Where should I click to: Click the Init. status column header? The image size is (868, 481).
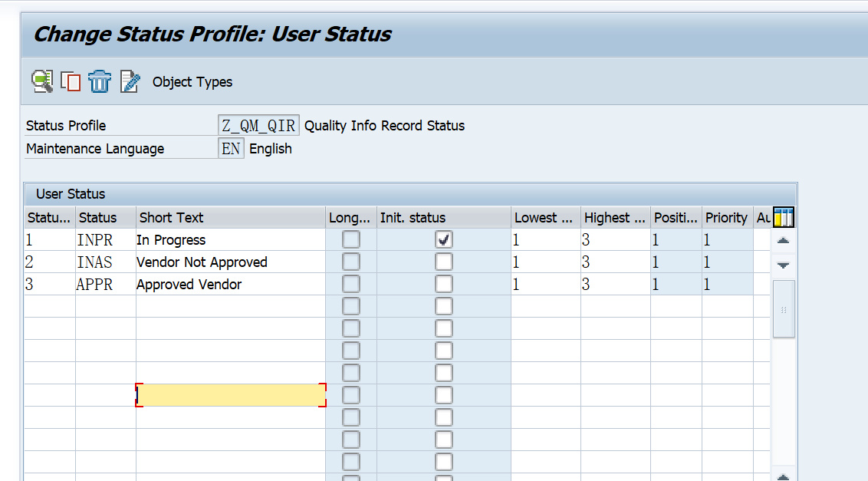pyautogui.click(x=443, y=218)
